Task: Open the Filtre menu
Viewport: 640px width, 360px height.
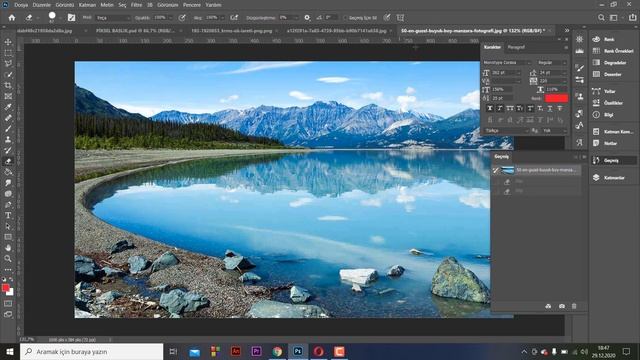Action: click(x=136, y=5)
